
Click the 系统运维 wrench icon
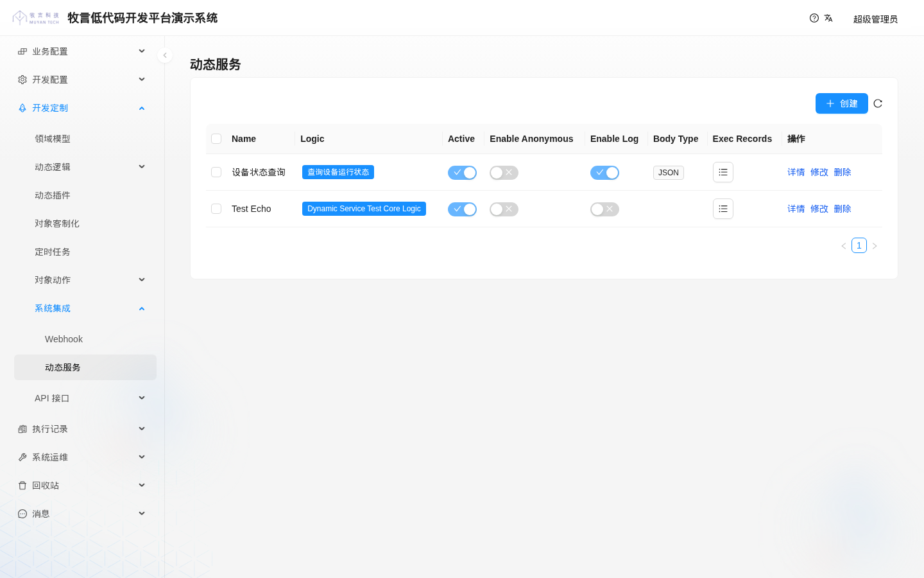click(22, 457)
